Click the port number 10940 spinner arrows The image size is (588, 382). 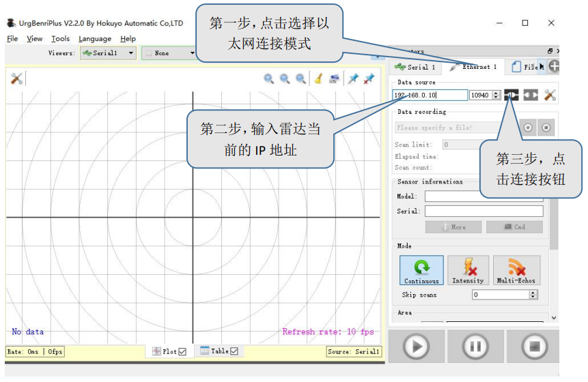[x=496, y=95]
